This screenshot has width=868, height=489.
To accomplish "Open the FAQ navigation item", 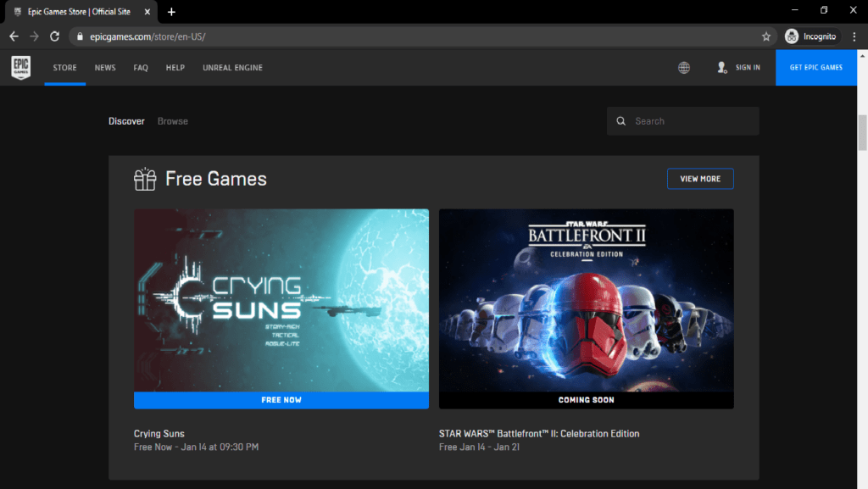I will (x=141, y=68).
